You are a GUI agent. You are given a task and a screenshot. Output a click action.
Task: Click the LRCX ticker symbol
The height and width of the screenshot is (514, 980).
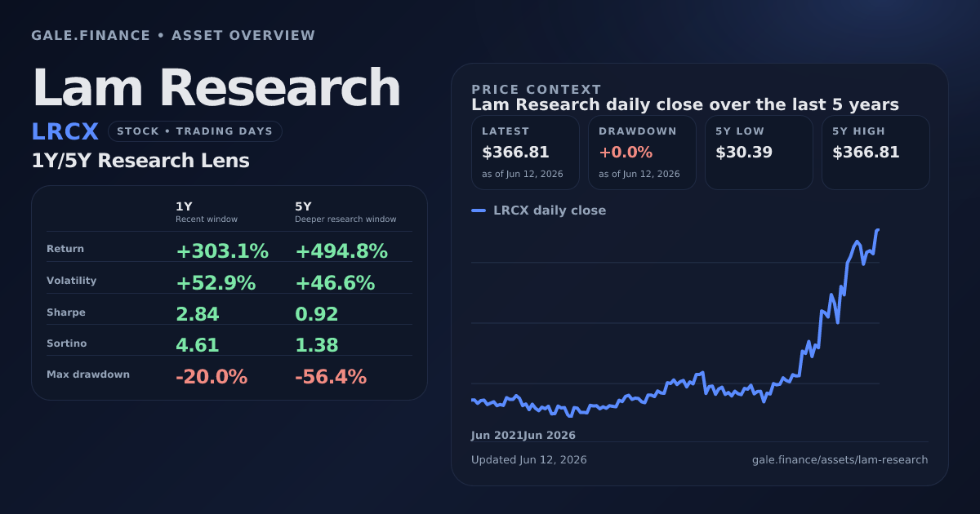65,131
